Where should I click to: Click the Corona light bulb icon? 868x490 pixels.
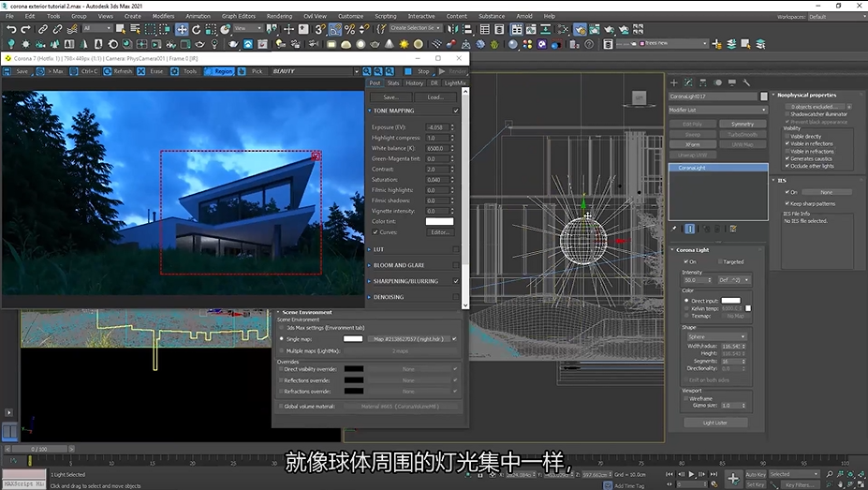pyautogui.click(x=11, y=44)
